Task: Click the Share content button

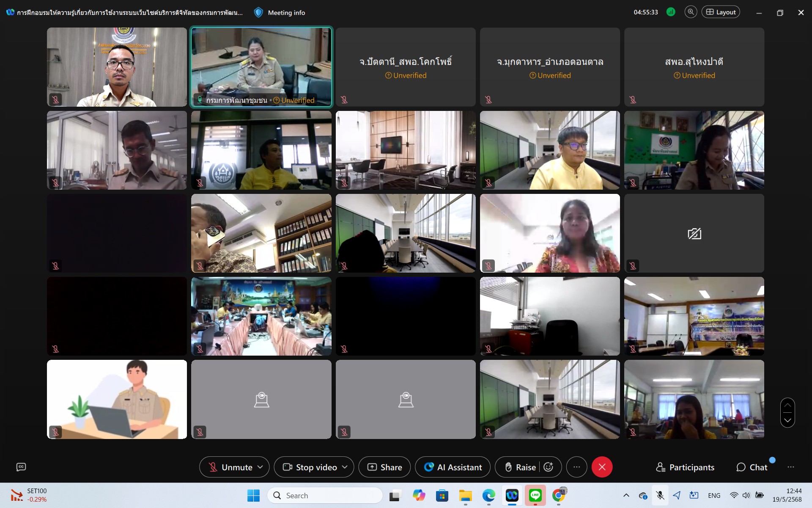Action: click(x=384, y=467)
